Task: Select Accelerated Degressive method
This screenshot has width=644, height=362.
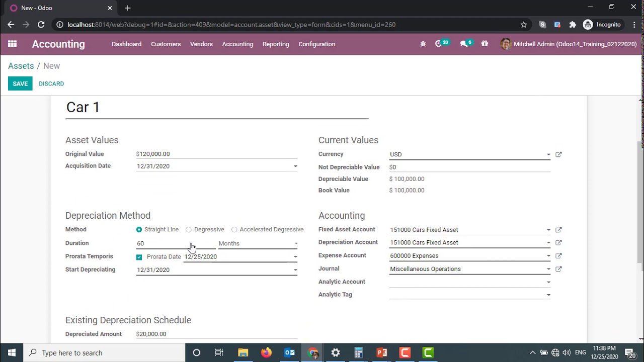Action: click(234, 230)
